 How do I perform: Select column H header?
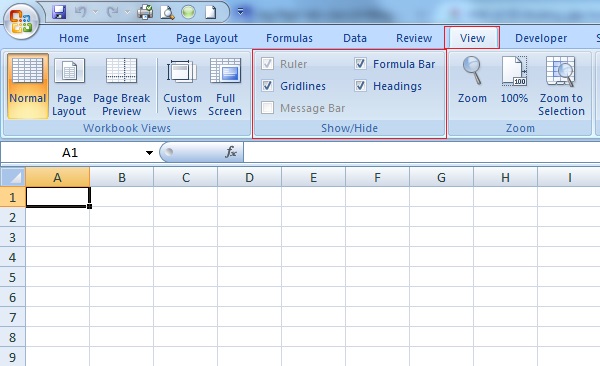point(505,177)
